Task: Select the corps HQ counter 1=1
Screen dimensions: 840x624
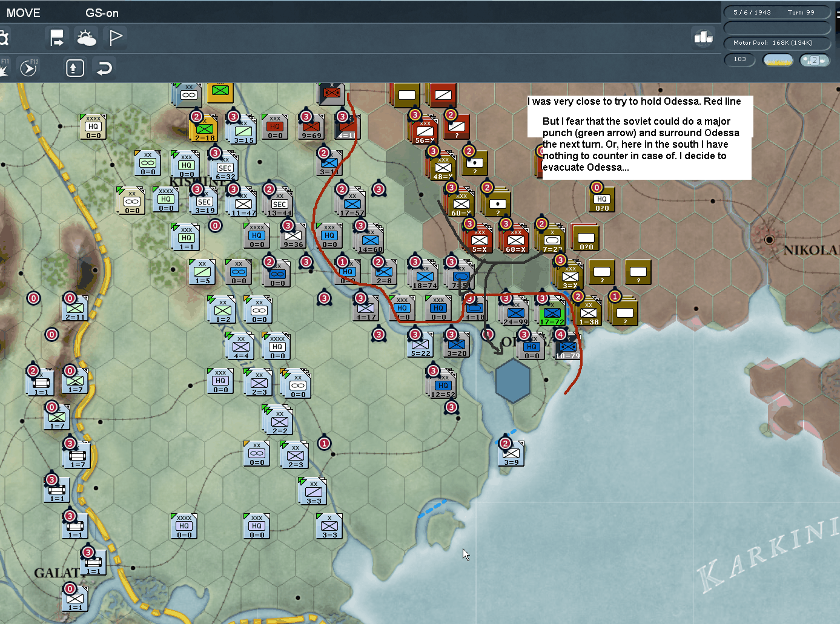Action: [187, 238]
